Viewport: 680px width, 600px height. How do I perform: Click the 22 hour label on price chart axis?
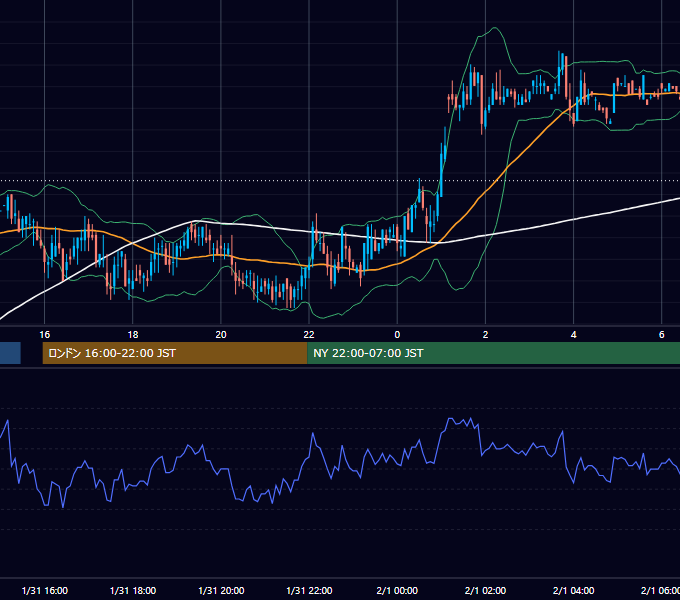coord(309,335)
